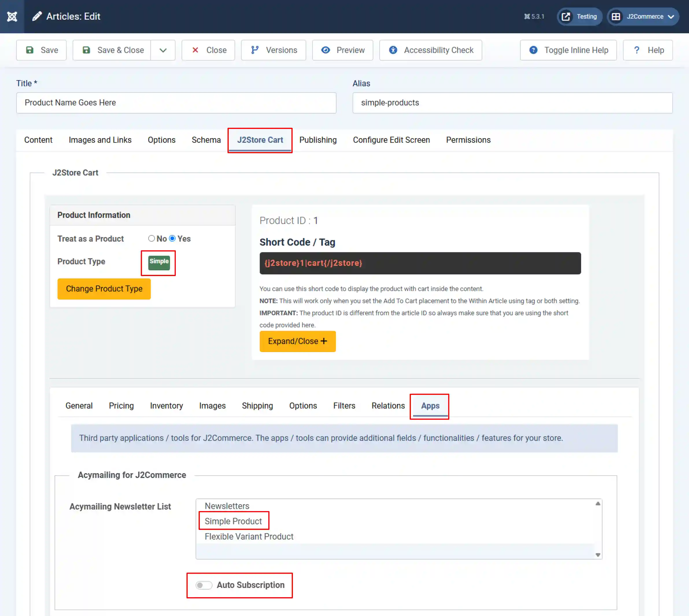Preview the article
Screen dimensions: 689x616
point(343,50)
